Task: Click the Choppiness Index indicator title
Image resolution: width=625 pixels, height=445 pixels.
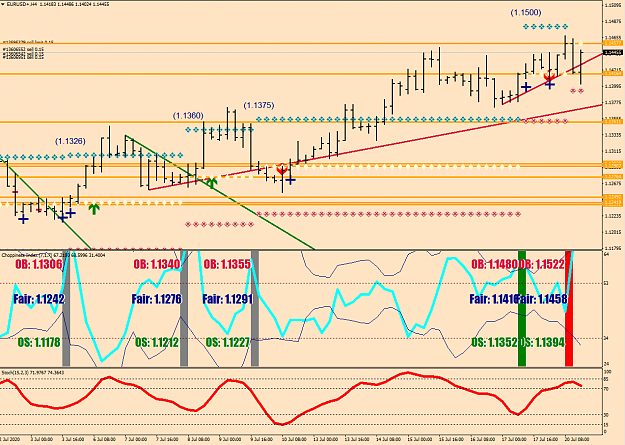Action: [x=53, y=255]
